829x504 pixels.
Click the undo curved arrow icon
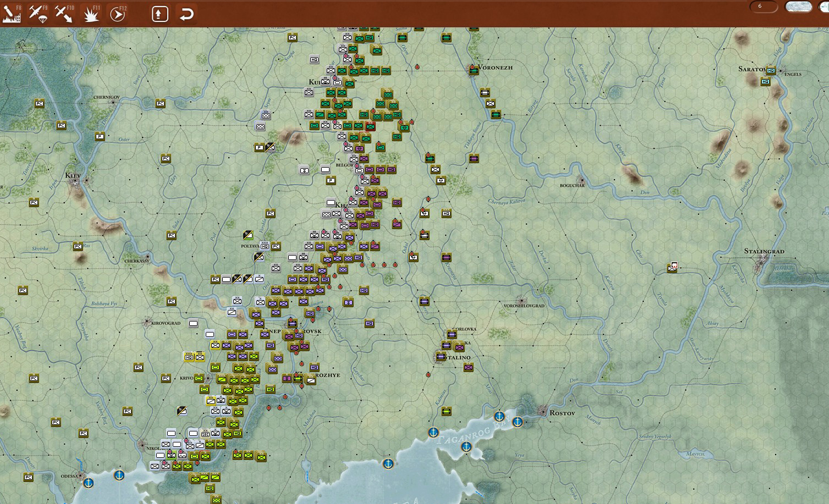(x=186, y=14)
